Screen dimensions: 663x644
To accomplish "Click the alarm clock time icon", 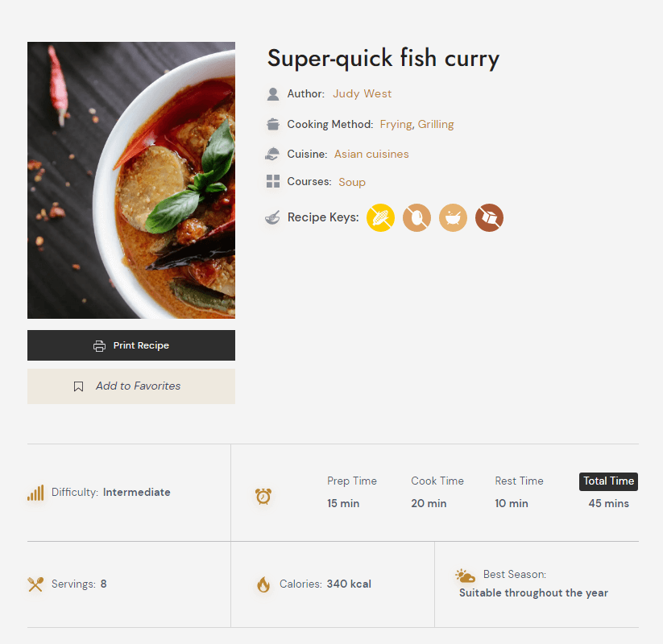I will (263, 496).
